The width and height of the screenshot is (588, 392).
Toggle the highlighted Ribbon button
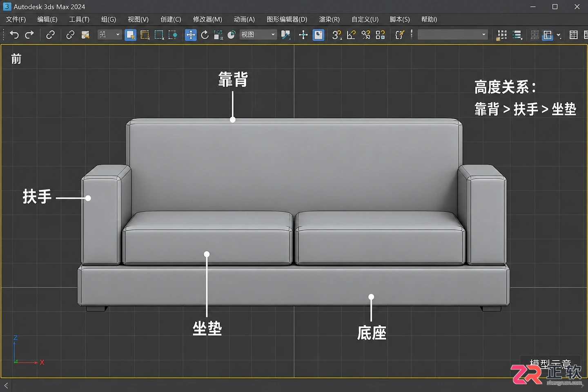(548, 35)
